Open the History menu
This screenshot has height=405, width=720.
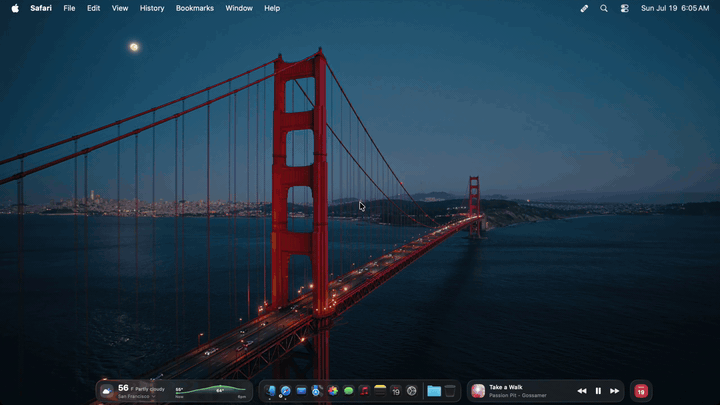tap(152, 8)
